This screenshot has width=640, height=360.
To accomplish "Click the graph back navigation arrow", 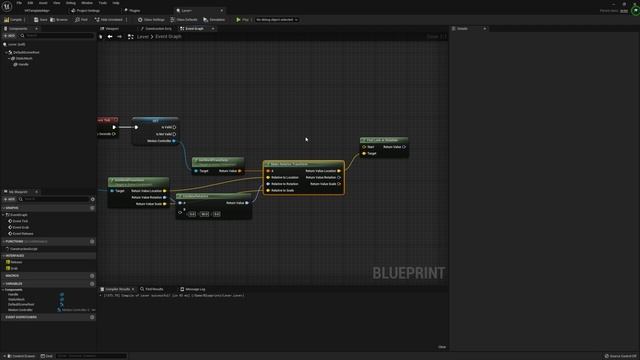I will [110, 37].
